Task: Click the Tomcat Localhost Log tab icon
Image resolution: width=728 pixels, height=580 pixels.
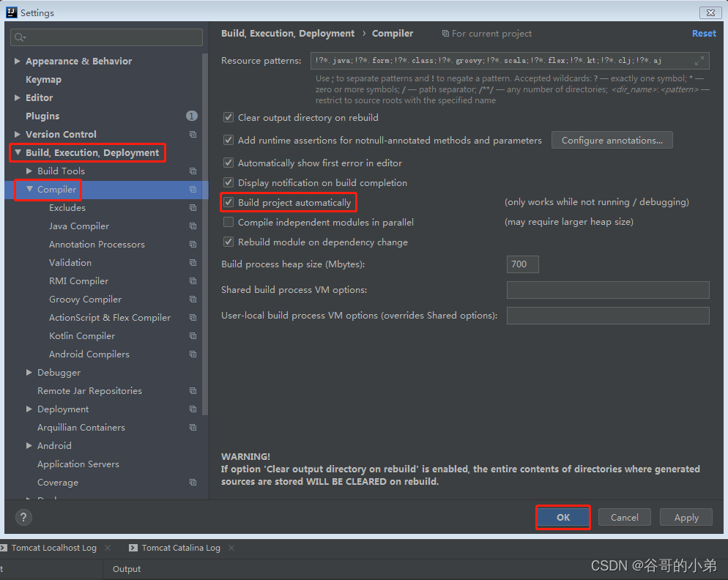Action: point(4,548)
